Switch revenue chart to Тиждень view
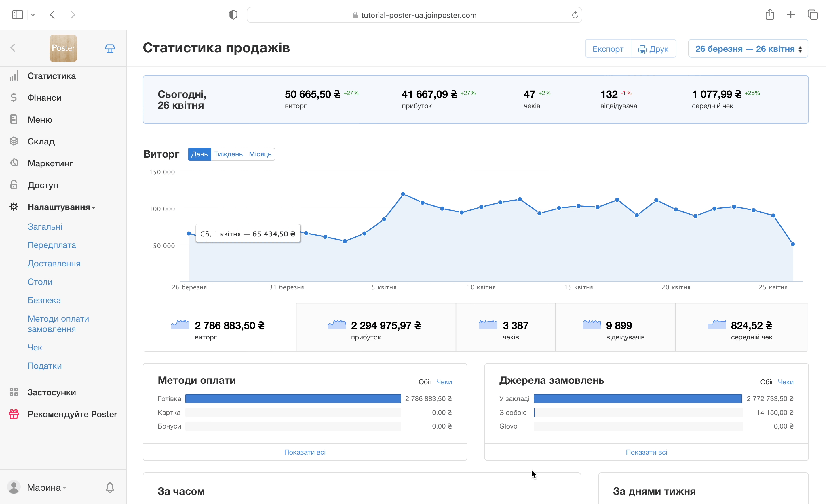829x504 pixels. (x=228, y=154)
